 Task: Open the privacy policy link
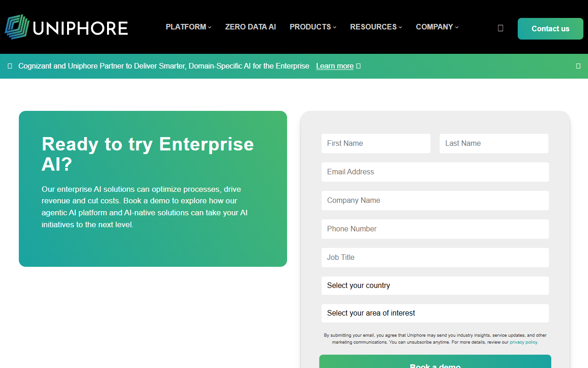[x=524, y=342]
